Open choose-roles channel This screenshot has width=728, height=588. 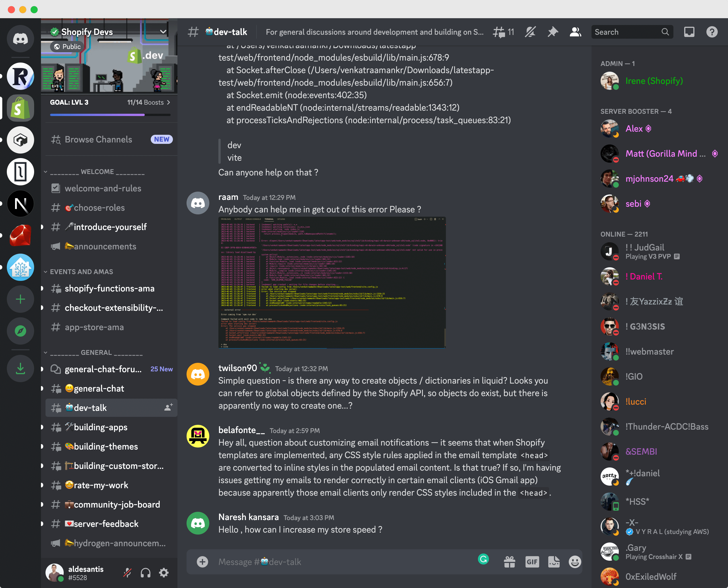[x=111, y=208]
